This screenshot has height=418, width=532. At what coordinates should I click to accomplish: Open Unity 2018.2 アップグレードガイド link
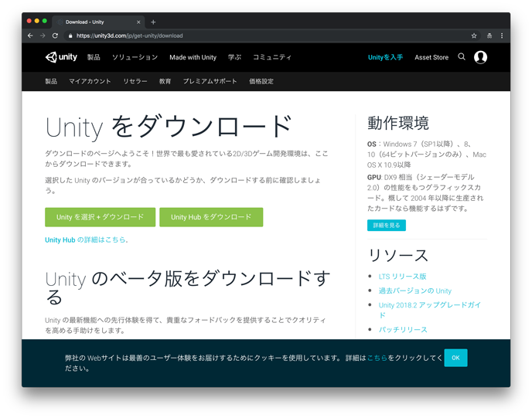pos(429,310)
